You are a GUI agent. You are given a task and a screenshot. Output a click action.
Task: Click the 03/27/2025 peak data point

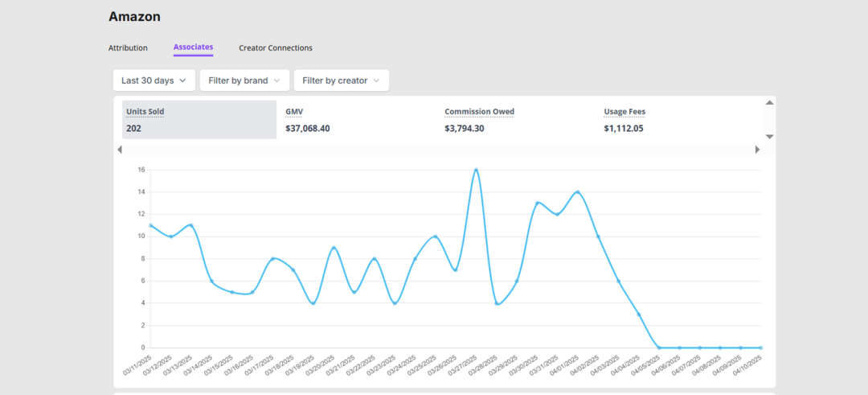[476, 170]
